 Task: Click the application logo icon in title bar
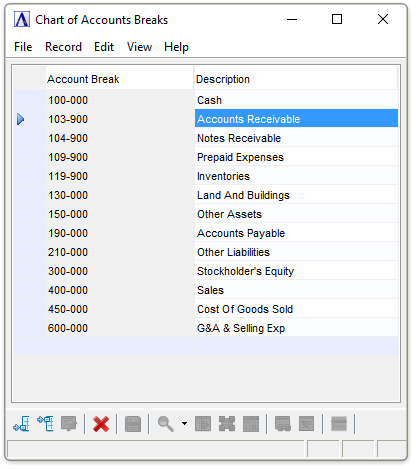click(x=22, y=19)
